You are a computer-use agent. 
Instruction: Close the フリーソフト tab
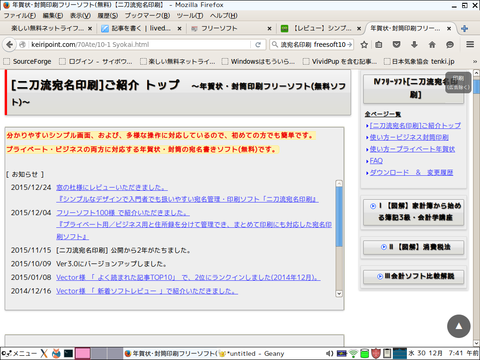(269, 29)
